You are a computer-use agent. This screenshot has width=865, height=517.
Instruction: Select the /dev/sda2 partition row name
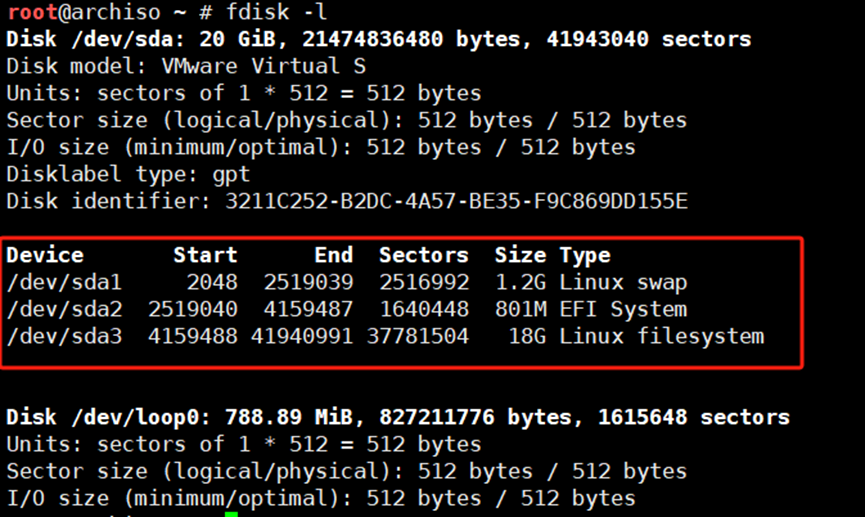[x=63, y=310]
